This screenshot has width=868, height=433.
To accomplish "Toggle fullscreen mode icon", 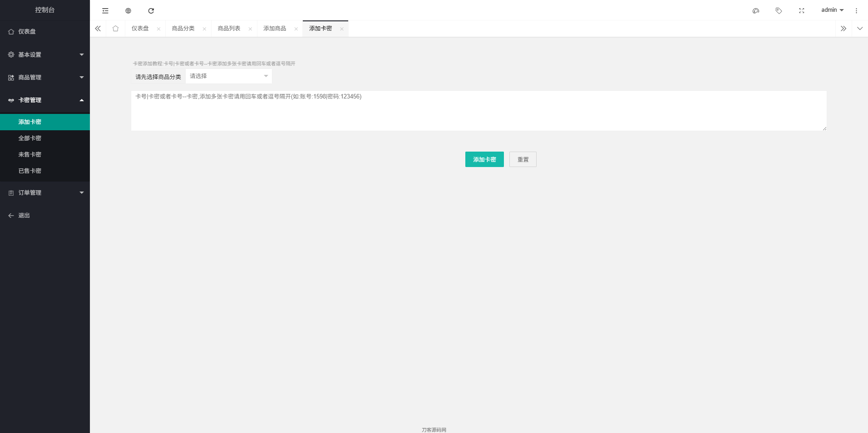I will tap(802, 10).
